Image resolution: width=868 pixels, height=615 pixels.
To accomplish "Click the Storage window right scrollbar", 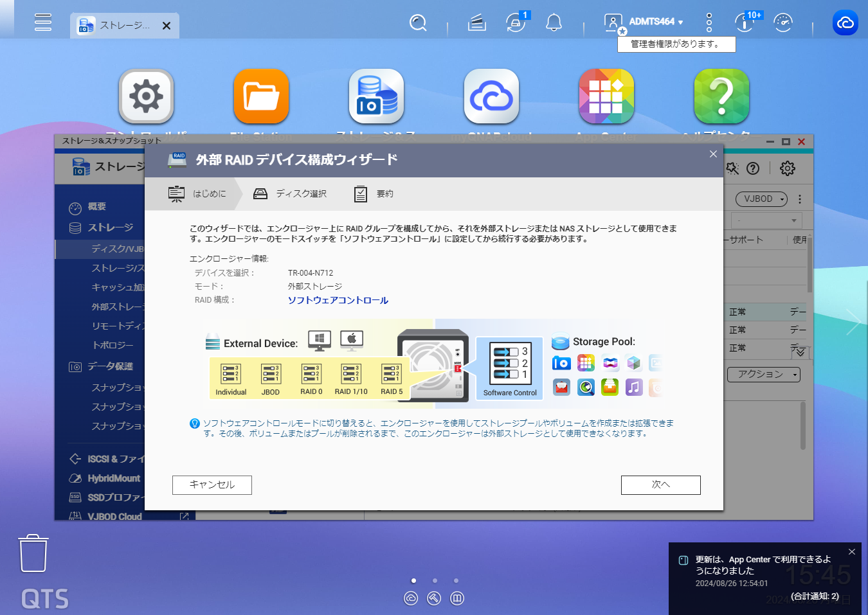I will point(809,263).
